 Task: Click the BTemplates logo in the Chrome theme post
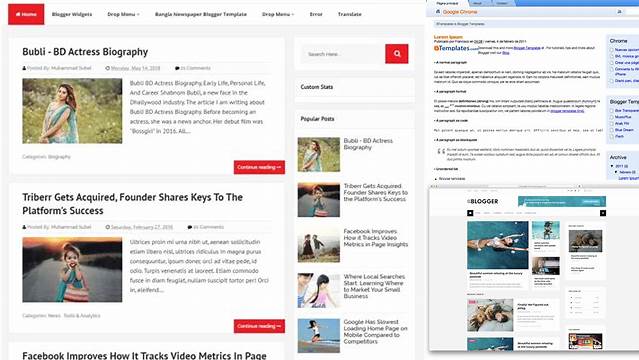pos(456,48)
